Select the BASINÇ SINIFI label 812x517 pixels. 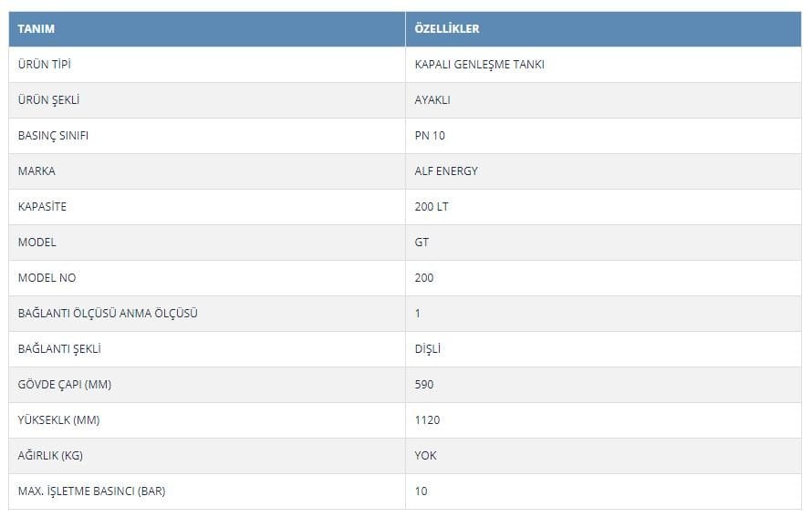click(x=53, y=136)
